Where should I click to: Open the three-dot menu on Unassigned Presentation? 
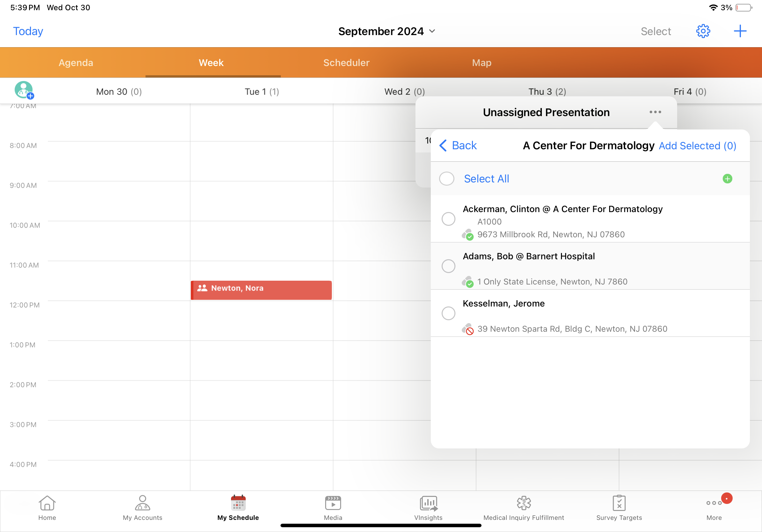click(655, 112)
